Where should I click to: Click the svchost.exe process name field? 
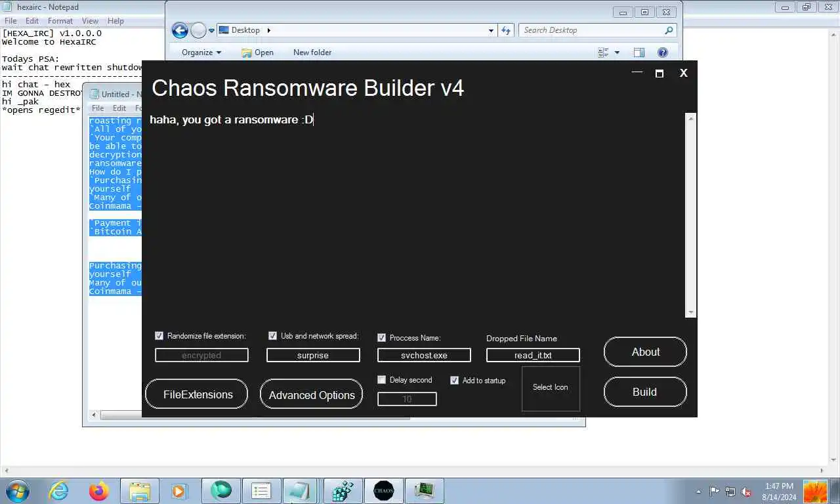pyautogui.click(x=424, y=355)
